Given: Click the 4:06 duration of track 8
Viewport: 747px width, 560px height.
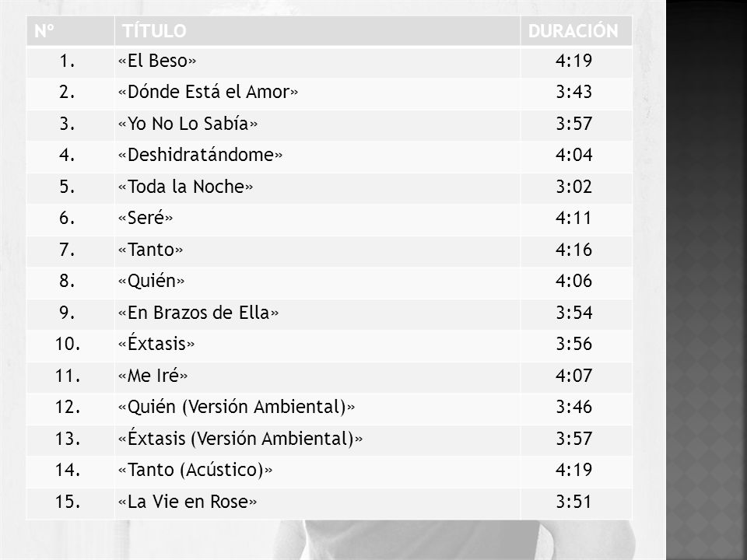Looking at the screenshot, I should [573, 281].
